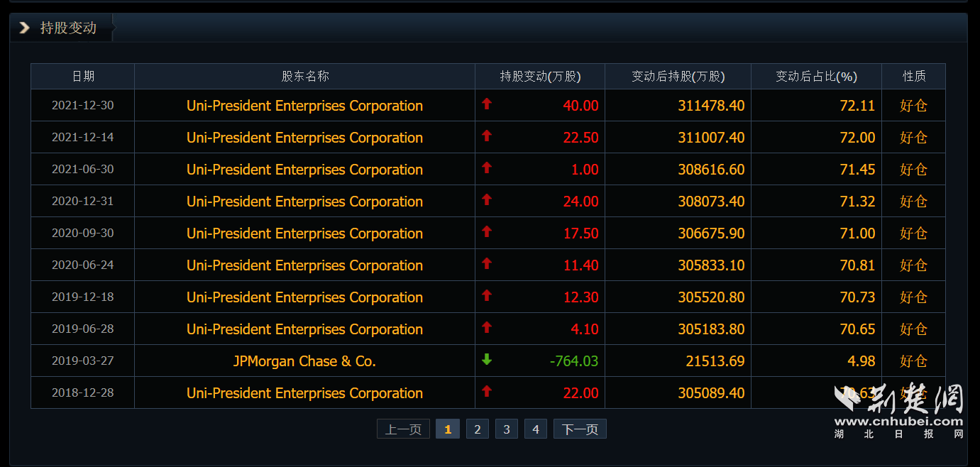Click the red up arrow in the 2020-12-31 row
This screenshot has width=980, height=467.
click(487, 199)
